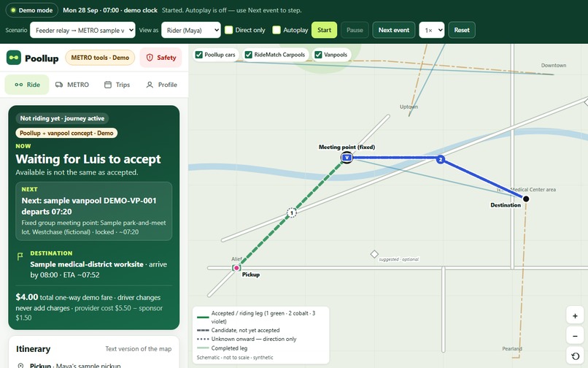Click the Demo mode pill
The height and width of the screenshot is (368, 588).
pos(32,10)
